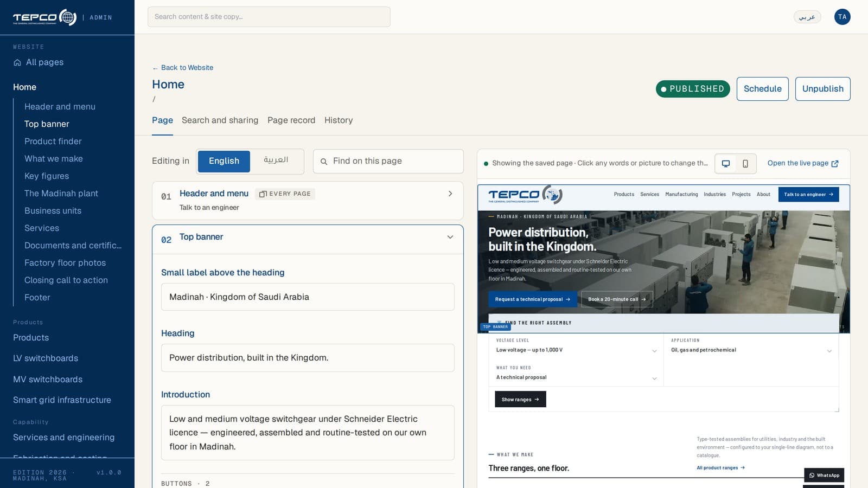Image resolution: width=868 pixels, height=488 pixels.
Task: Edit the small label Madinah field
Action: coord(308,297)
